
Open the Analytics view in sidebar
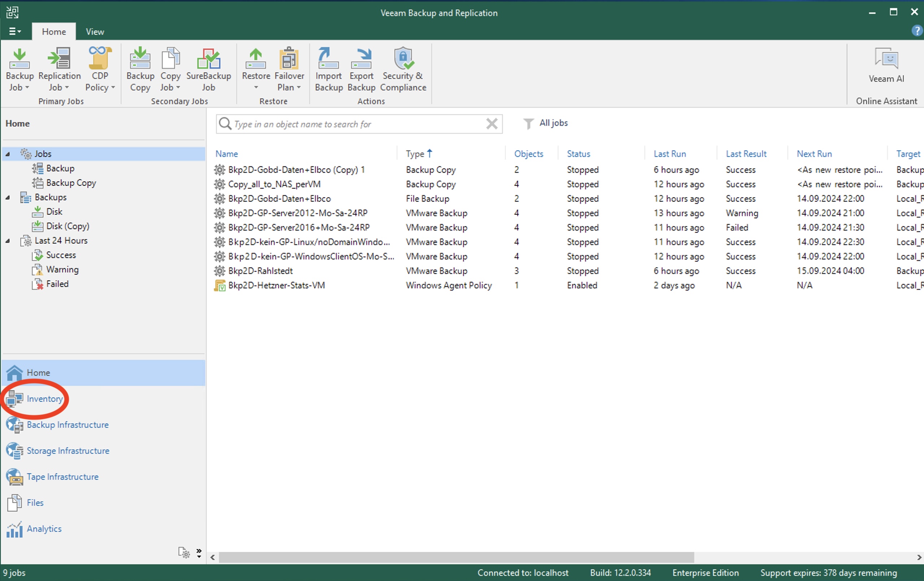coord(44,529)
